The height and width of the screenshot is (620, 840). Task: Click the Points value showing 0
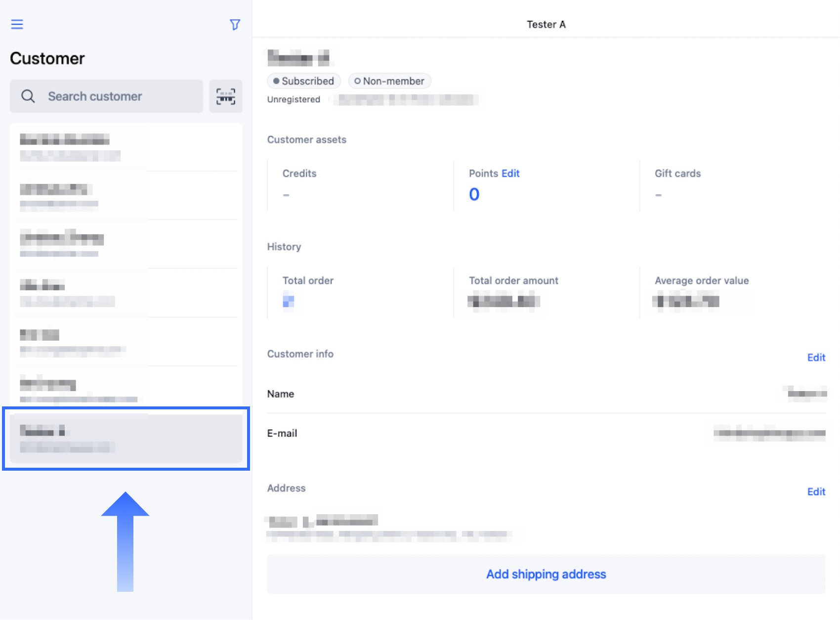[473, 194]
